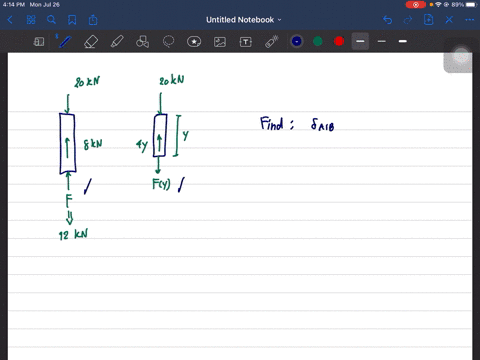Image resolution: width=480 pixels, height=360 pixels.
Task: Choose the red pen color
Action: [339, 41]
